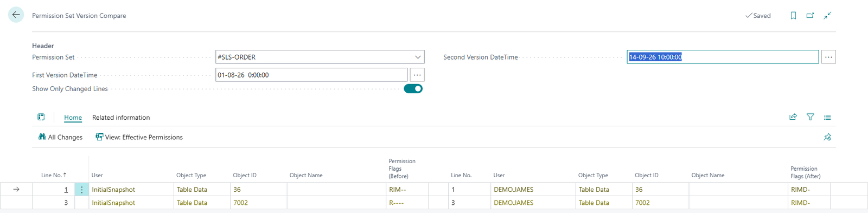This screenshot has height=213, width=868.
Task: Click second Object Name column header
Action: [708, 175]
